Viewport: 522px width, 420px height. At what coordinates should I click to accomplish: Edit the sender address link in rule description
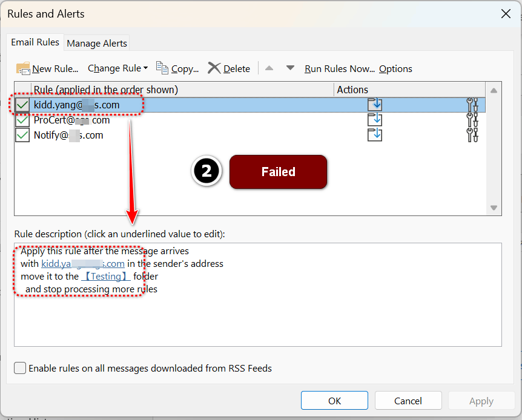click(83, 264)
